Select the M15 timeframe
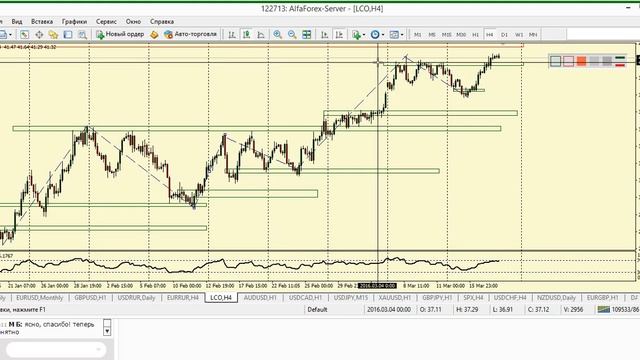Image resolution: width=640 pixels, height=360 pixels. (447, 35)
